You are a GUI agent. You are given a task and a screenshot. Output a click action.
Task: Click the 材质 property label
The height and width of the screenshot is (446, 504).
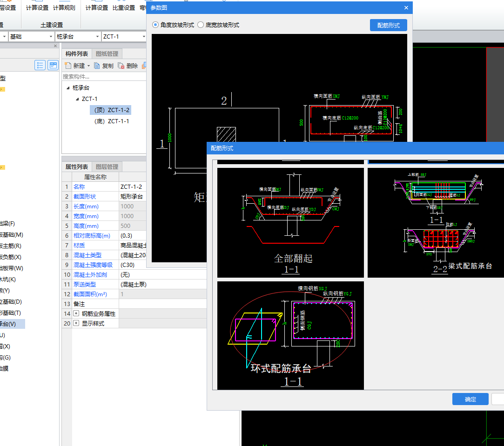[x=79, y=245]
